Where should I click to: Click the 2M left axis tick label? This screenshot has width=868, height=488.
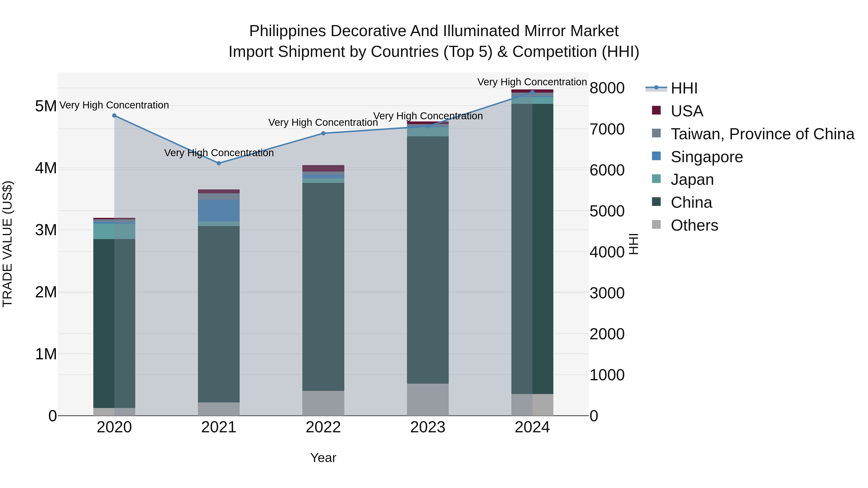(46, 292)
